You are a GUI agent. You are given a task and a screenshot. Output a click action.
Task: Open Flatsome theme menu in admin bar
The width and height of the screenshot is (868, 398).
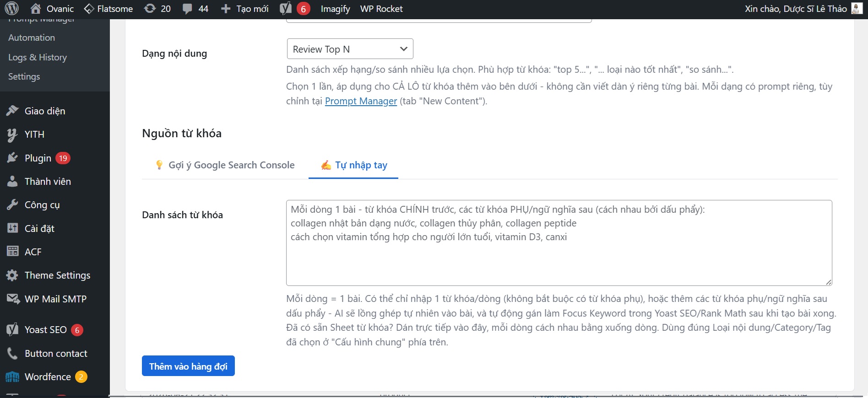(108, 9)
